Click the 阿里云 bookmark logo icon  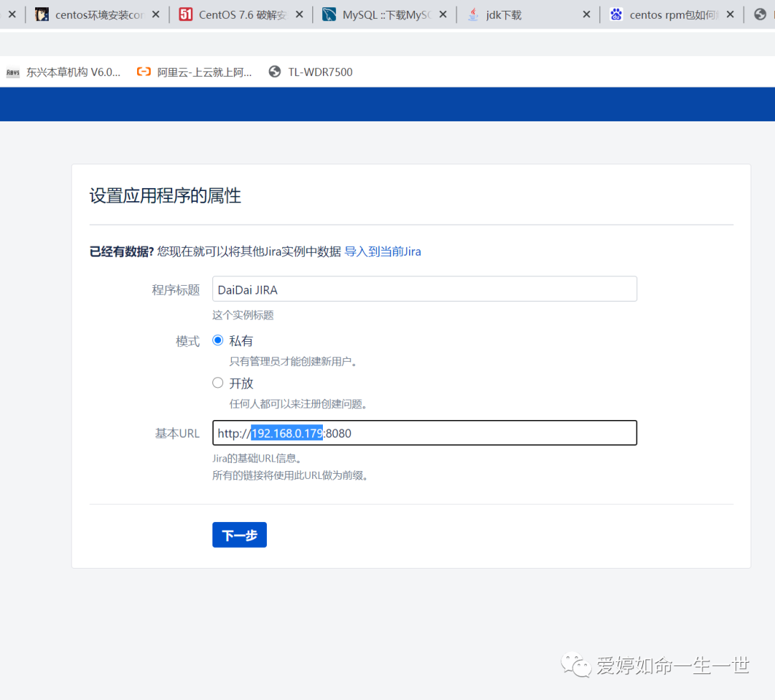pos(144,72)
